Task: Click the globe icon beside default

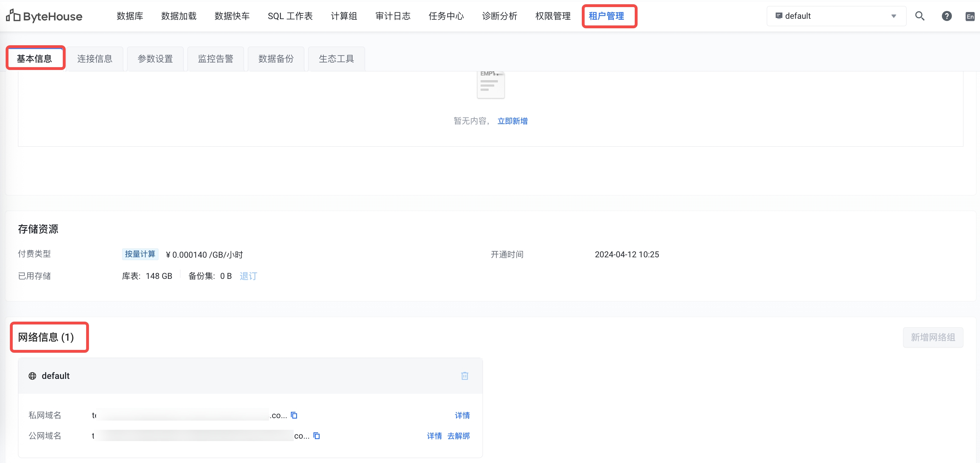Action: tap(32, 376)
